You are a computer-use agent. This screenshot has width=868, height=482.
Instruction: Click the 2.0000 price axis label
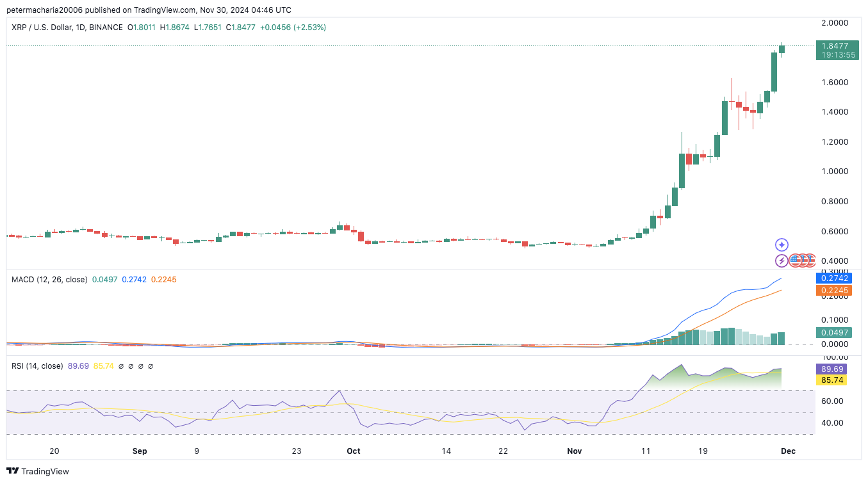coord(835,22)
